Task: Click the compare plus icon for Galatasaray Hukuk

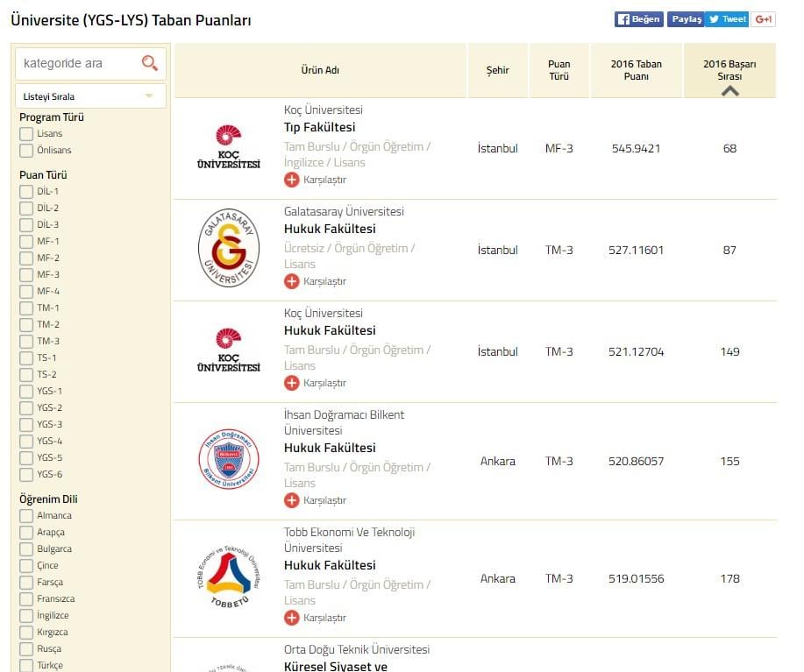Action: point(292,281)
